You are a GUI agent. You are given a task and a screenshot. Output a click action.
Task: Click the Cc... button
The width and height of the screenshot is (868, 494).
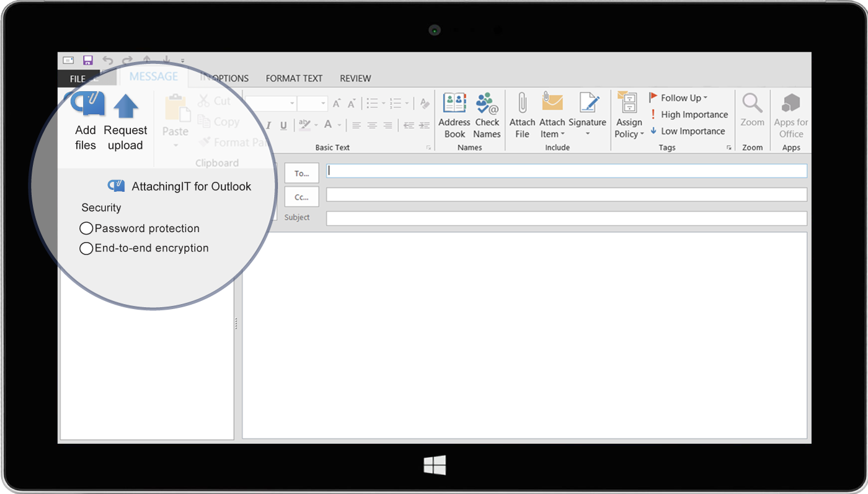coord(301,197)
